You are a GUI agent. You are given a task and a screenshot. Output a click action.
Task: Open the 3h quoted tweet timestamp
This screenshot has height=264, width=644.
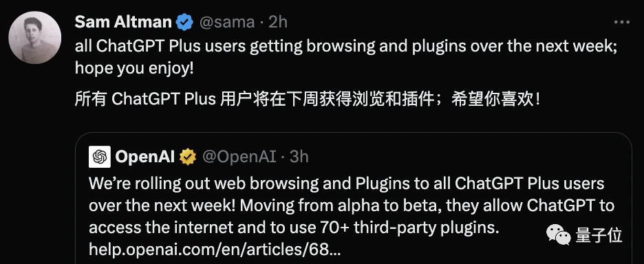pyautogui.click(x=299, y=157)
